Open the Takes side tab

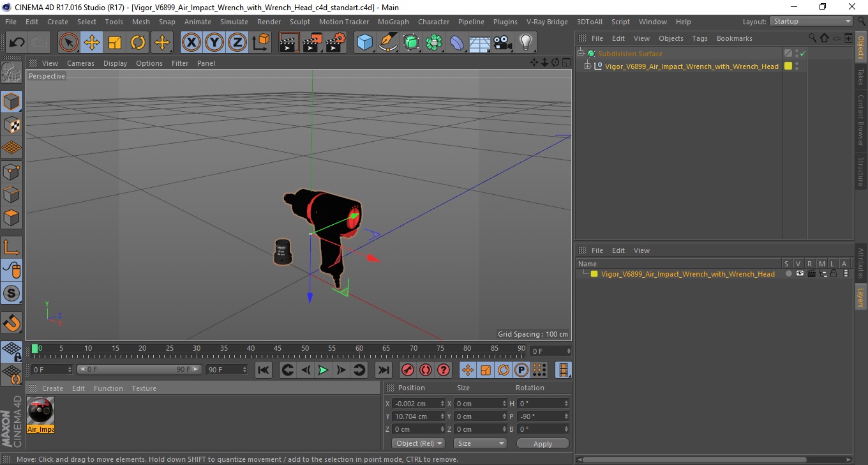coord(861,77)
